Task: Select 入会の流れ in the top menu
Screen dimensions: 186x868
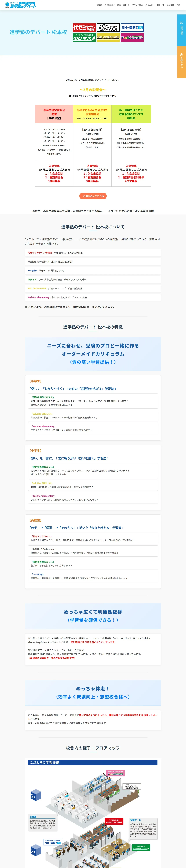Action: click(x=150, y=5)
